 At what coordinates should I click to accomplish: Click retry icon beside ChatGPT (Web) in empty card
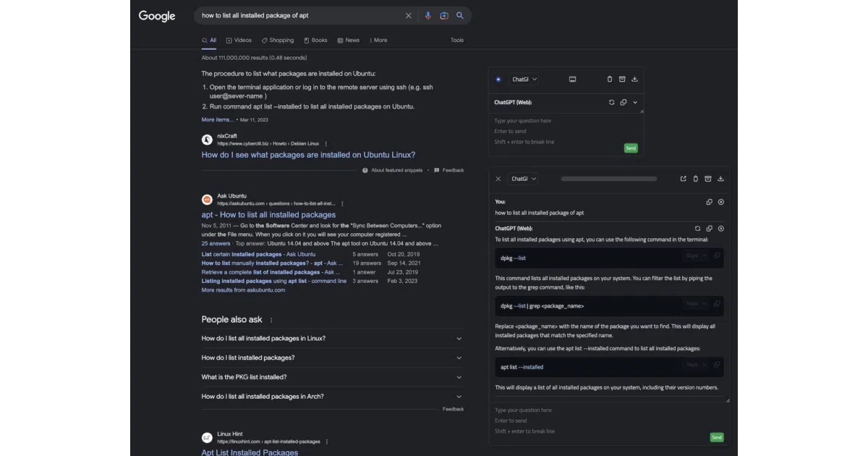pyautogui.click(x=612, y=103)
